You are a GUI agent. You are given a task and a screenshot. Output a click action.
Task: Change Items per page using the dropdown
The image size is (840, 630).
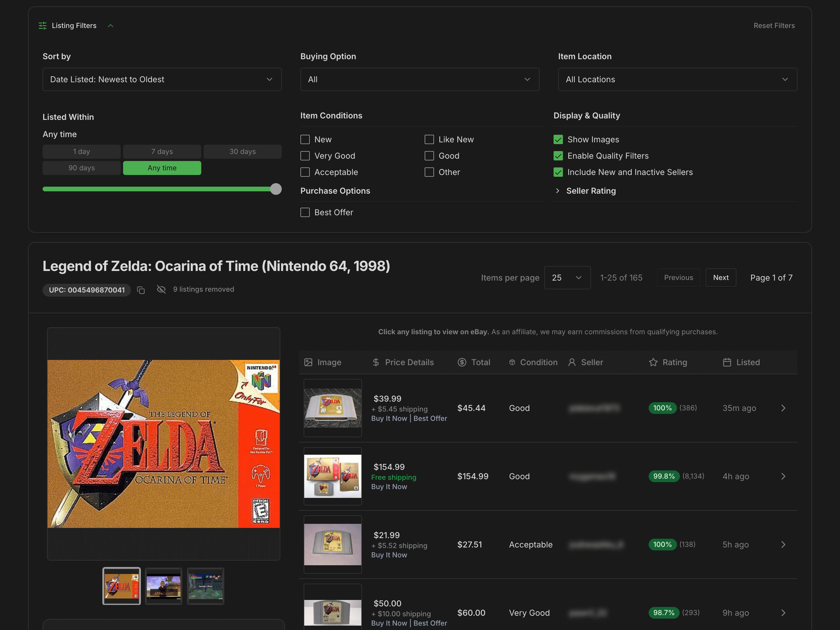pyautogui.click(x=567, y=278)
